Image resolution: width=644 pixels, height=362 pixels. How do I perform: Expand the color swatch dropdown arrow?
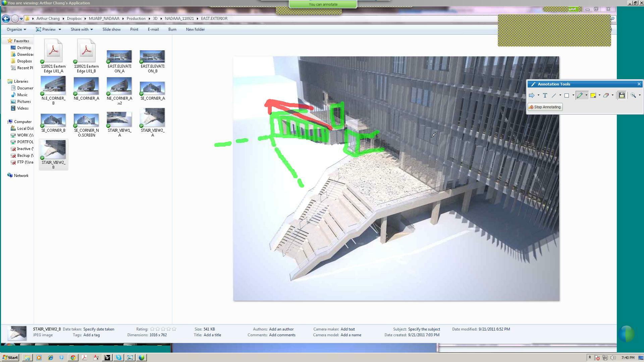click(599, 96)
